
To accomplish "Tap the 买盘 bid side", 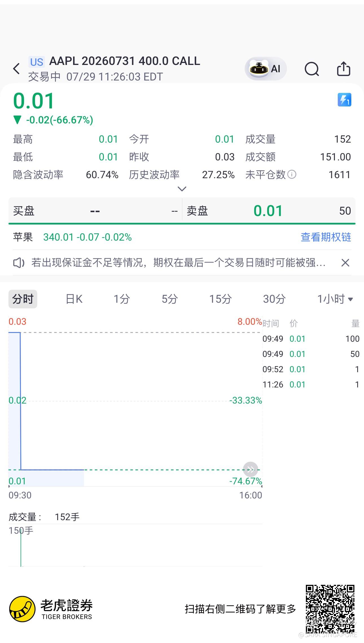I will (x=95, y=211).
